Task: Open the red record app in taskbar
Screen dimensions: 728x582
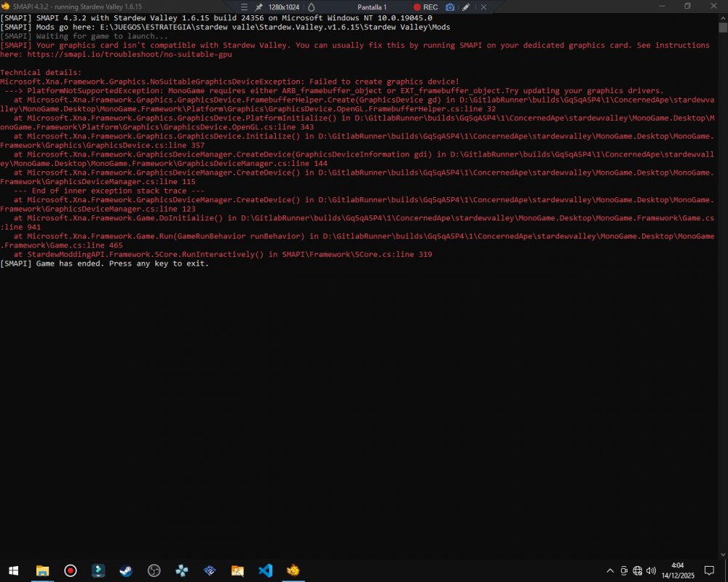Action: pyautogui.click(x=71, y=570)
